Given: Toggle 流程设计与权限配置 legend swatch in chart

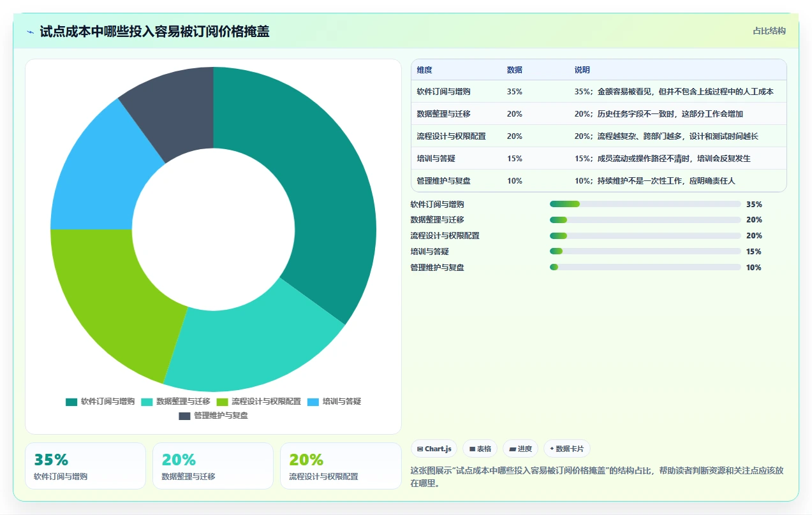Looking at the screenshot, I should point(222,402).
